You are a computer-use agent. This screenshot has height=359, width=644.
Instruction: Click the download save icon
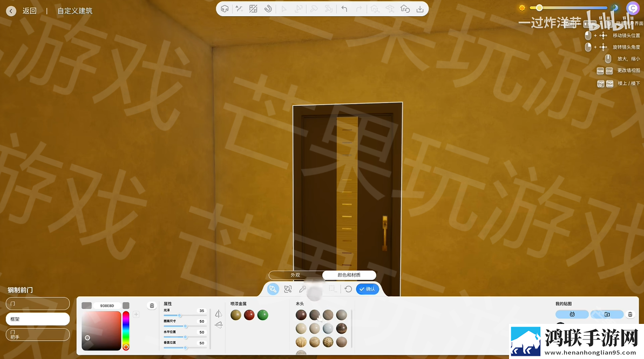pyautogui.click(x=420, y=9)
